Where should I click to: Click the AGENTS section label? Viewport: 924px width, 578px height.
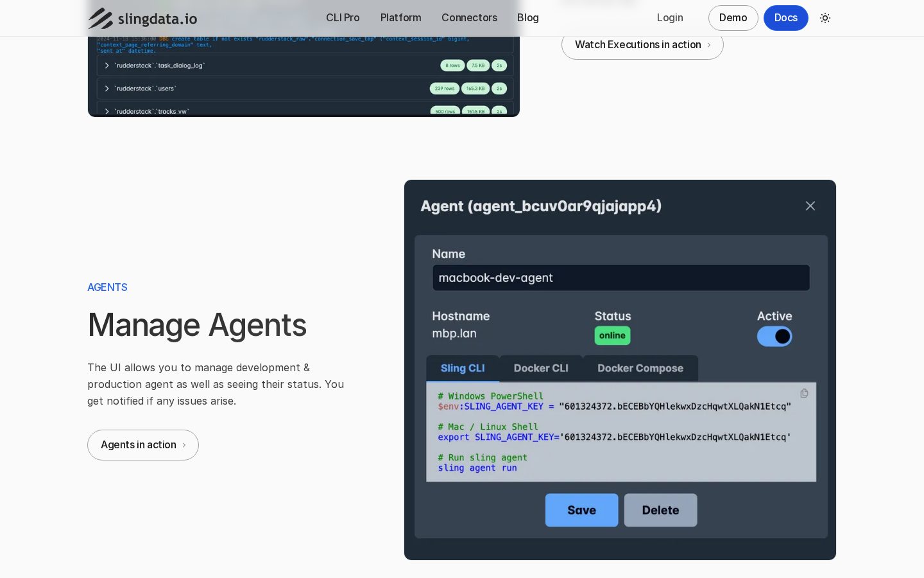pyautogui.click(x=107, y=287)
